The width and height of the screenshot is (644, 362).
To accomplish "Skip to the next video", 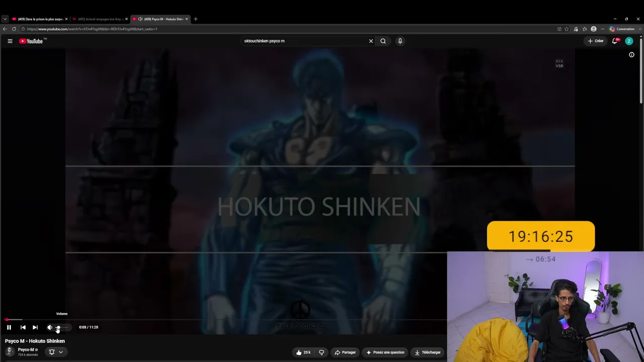I will [x=35, y=327].
